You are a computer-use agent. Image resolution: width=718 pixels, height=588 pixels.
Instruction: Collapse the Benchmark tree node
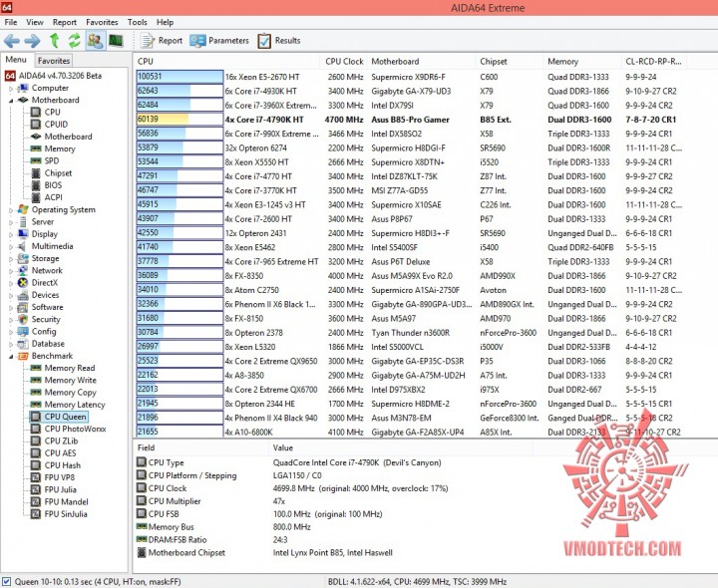pos(11,356)
